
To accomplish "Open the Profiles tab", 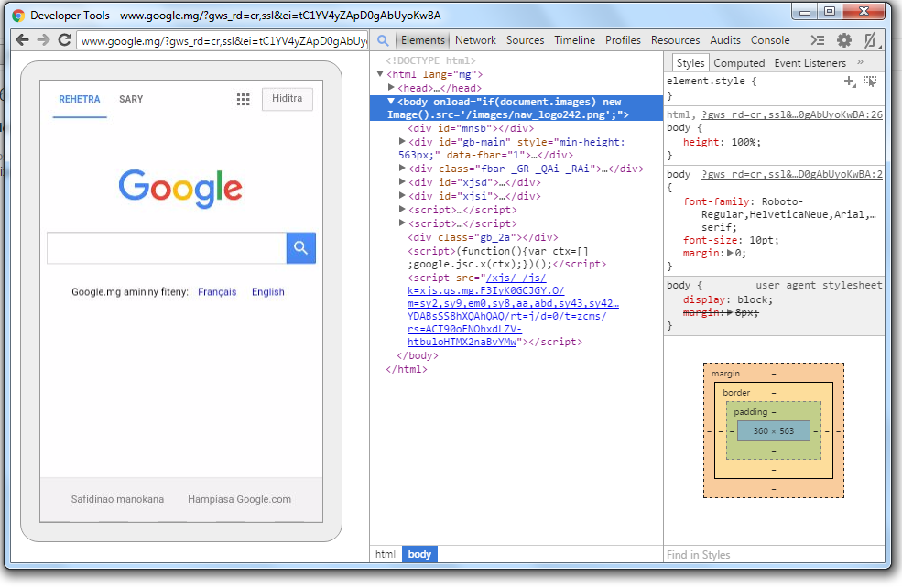I will (x=623, y=40).
